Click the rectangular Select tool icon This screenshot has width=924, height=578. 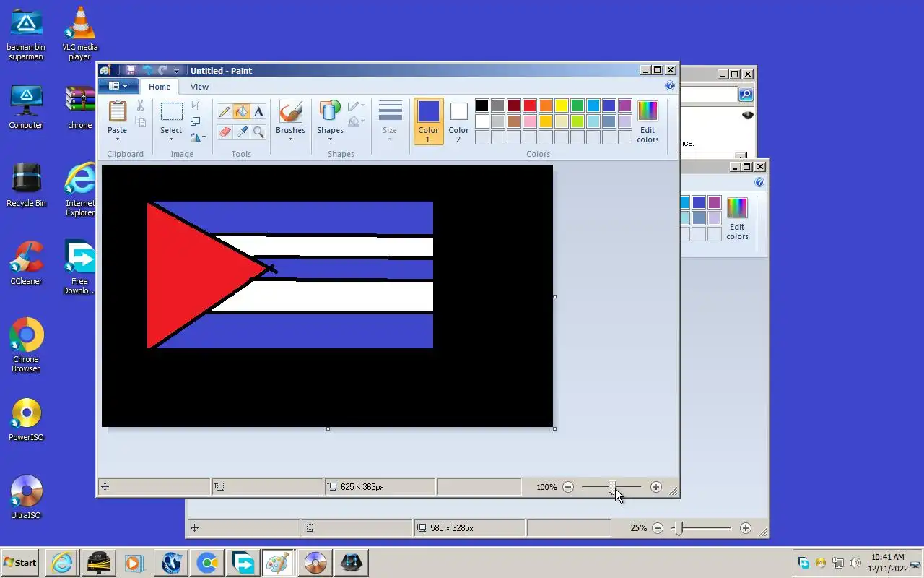pyautogui.click(x=171, y=112)
